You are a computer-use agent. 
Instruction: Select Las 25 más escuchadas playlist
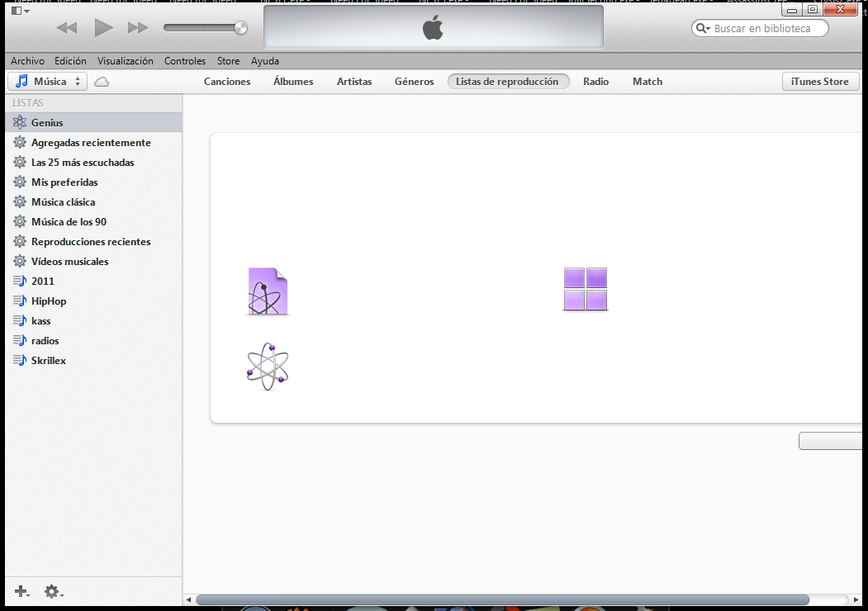93,162
